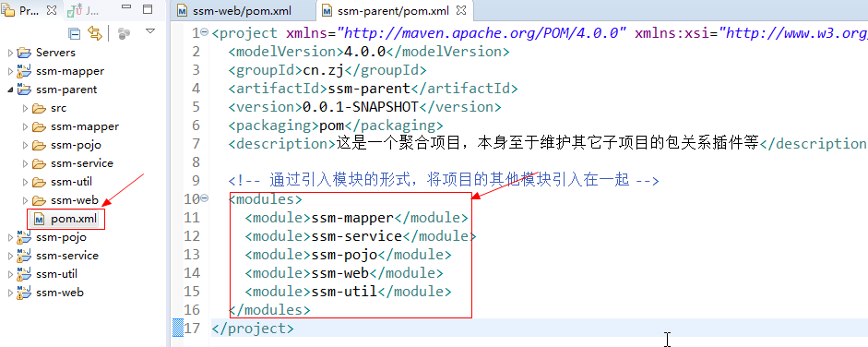The image size is (868, 347).
Task: Expand top-level ssm-util project arrow
Action: pyautogui.click(x=10, y=274)
